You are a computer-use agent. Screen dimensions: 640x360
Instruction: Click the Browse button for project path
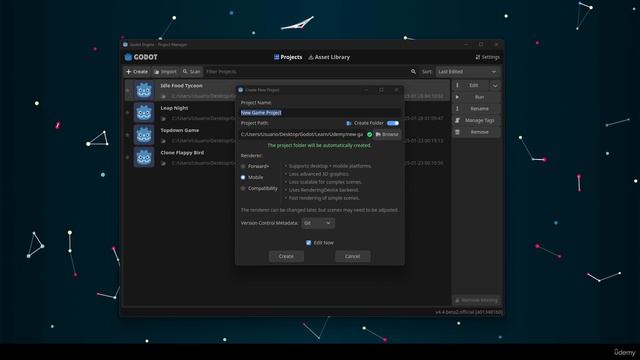(x=387, y=134)
